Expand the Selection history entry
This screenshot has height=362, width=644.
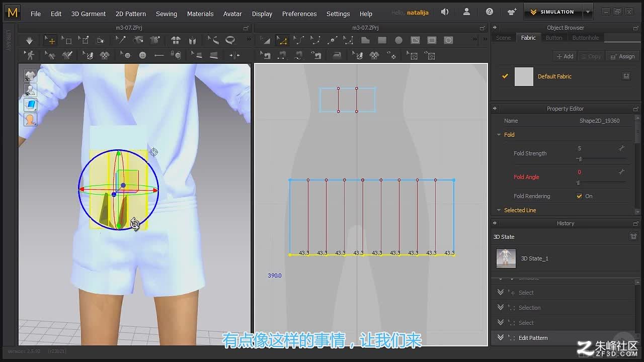501,308
